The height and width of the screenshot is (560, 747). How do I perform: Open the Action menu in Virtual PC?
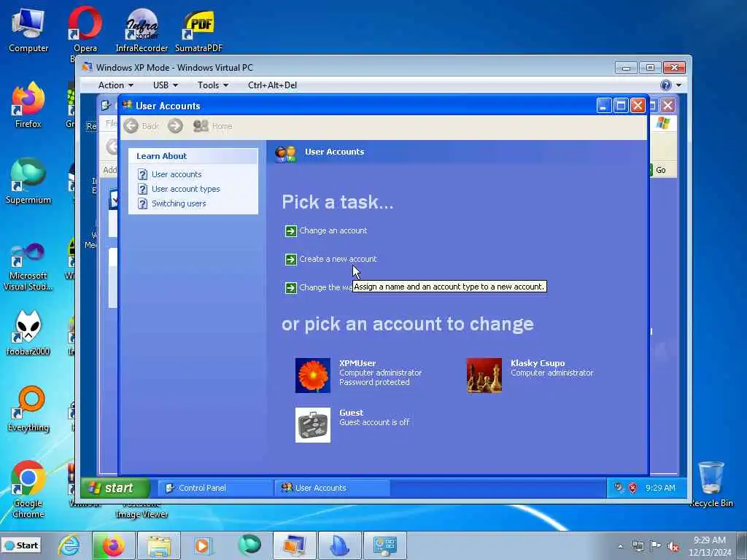pos(115,85)
